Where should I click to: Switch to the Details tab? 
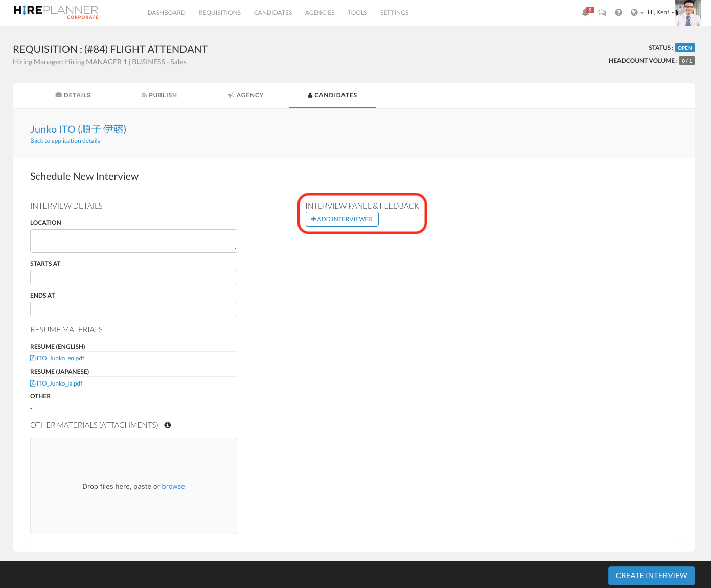click(73, 95)
